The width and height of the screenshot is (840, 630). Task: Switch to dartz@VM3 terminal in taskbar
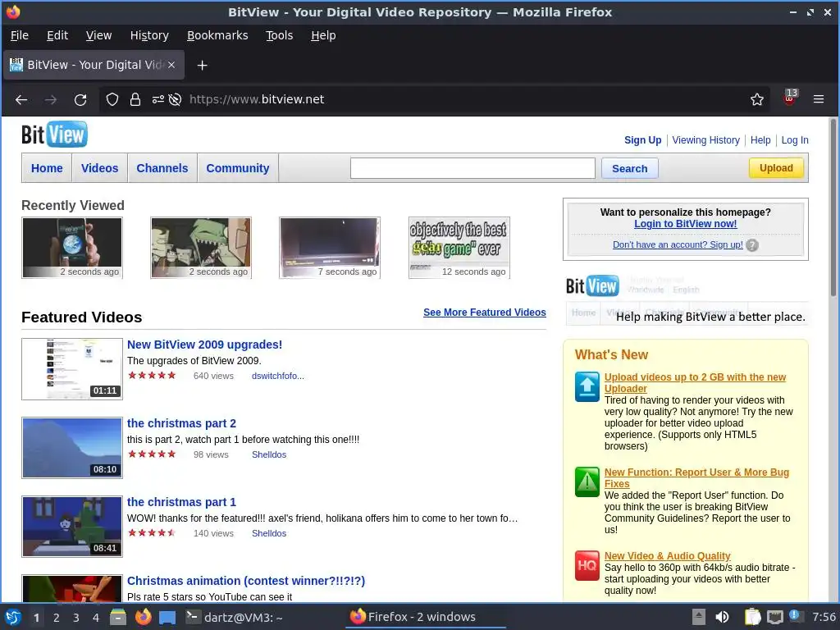[235, 618]
